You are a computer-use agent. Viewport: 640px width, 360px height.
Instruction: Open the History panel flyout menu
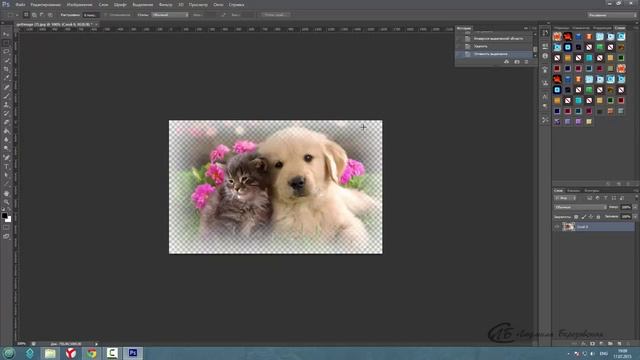tap(534, 28)
